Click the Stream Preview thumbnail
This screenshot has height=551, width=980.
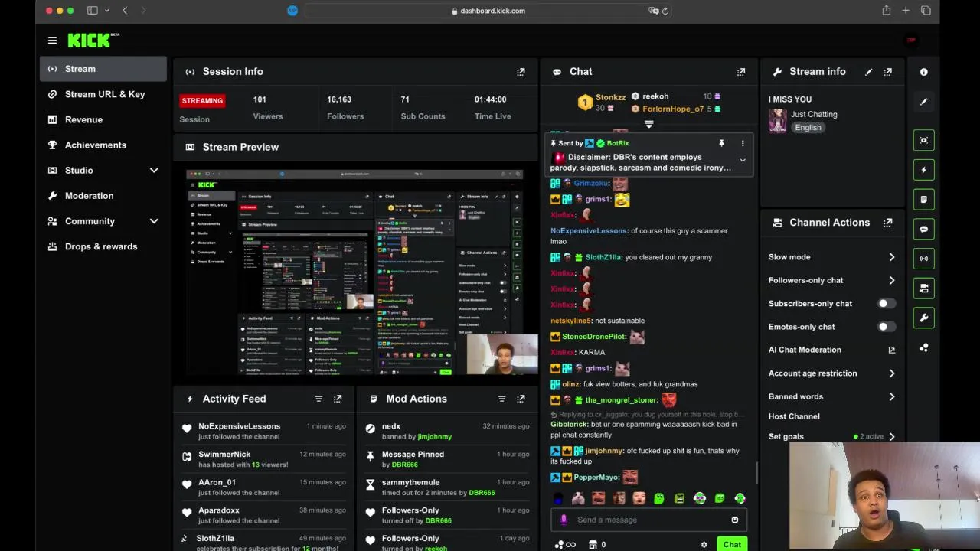pos(354,272)
